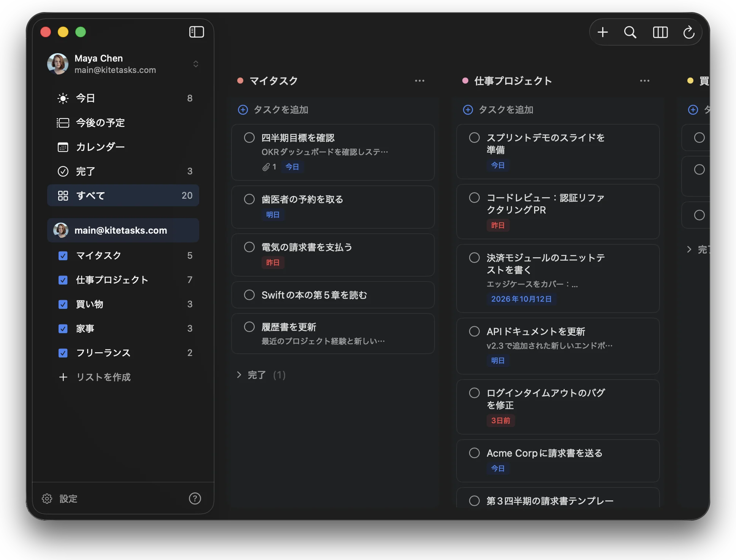Open the 履歴書を更新 task card

[333, 334]
